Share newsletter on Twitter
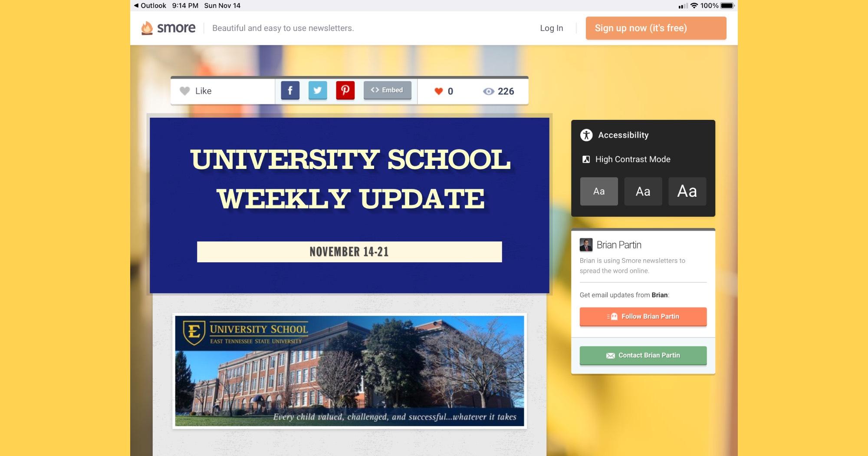 click(318, 90)
